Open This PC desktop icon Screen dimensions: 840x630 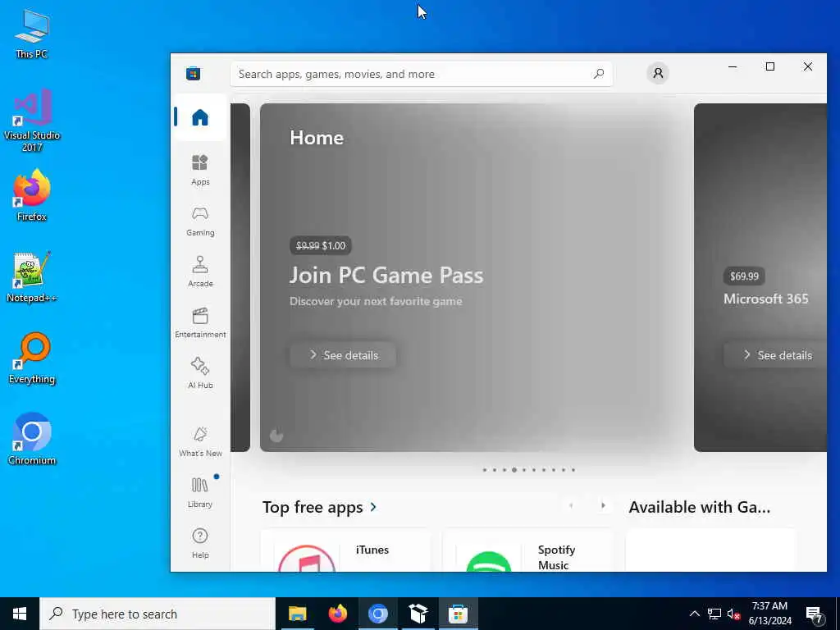pyautogui.click(x=32, y=34)
